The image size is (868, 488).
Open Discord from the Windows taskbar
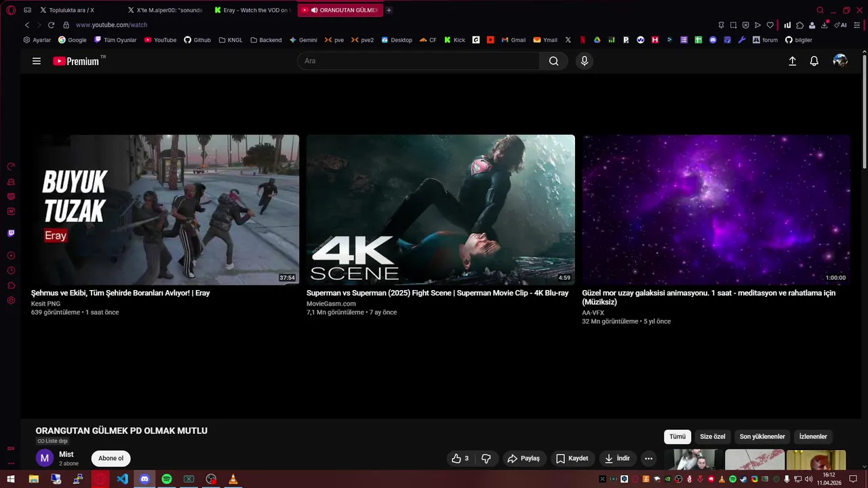point(144,479)
